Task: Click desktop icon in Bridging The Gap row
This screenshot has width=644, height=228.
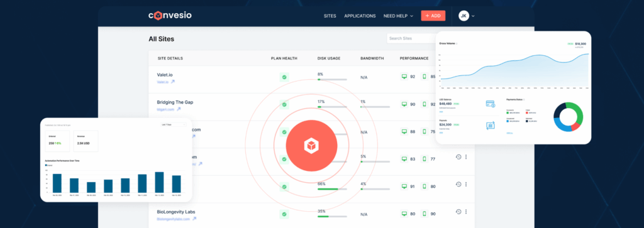Action: point(404,104)
